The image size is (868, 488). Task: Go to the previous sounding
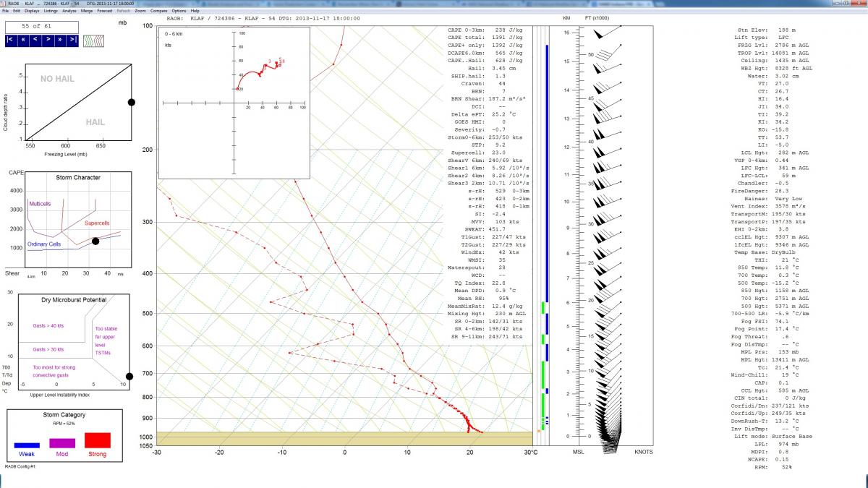(35, 40)
